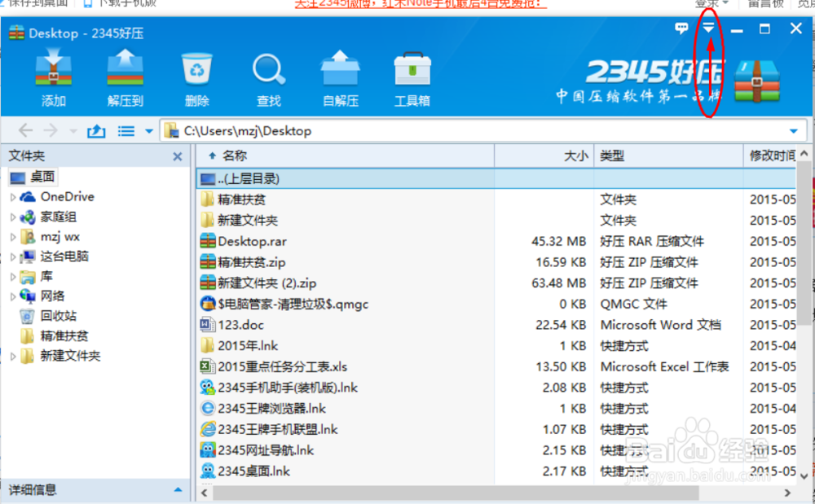The image size is (815, 504).
Task: Select 2345手机助手(装机版).lnk icon
Action: pos(208,388)
